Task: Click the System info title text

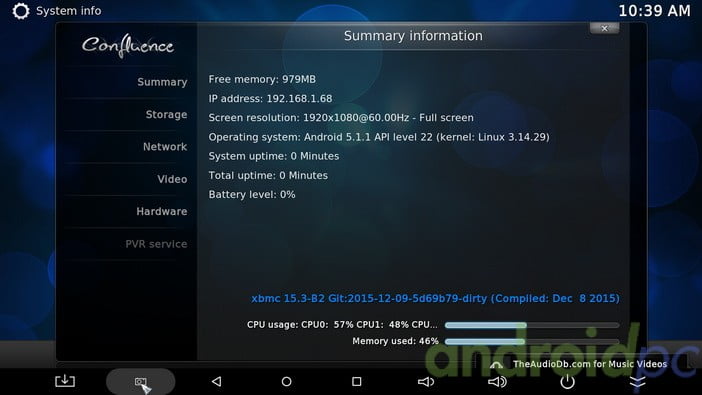Action: [68, 11]
